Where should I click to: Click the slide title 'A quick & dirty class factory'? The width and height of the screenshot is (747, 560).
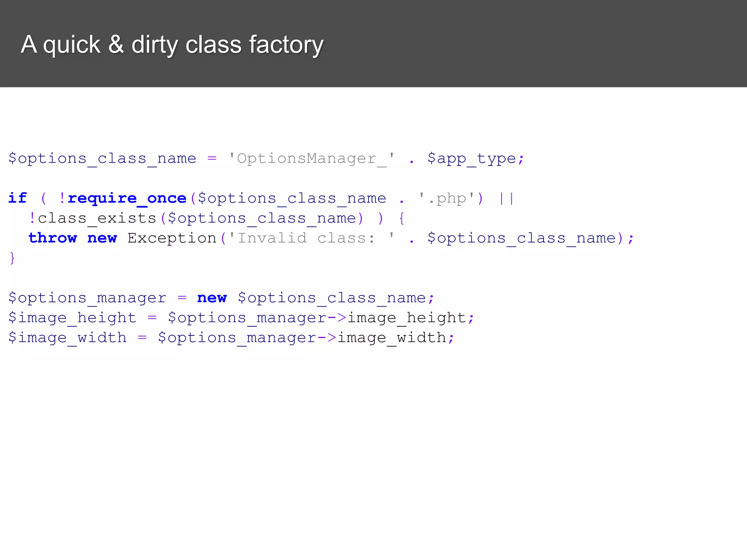[172, 45]
